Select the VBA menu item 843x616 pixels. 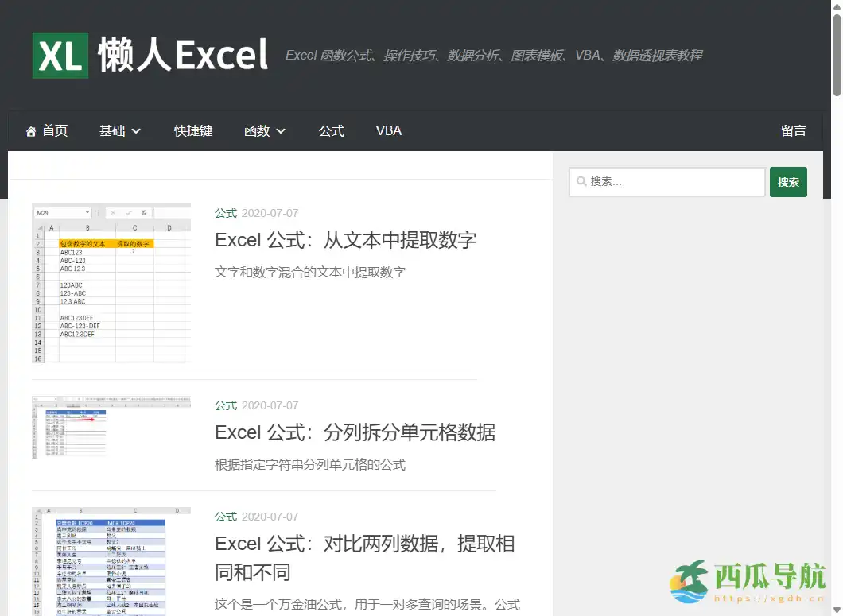click(388, 130)
